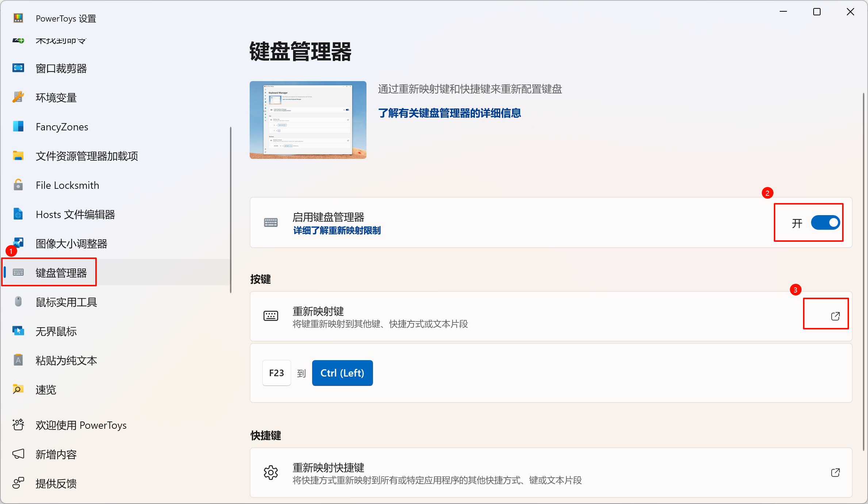Image resolution: width=868 pixels, height=504 pixels.
Task: Click the F23 key chip
Action: (277, 373)
